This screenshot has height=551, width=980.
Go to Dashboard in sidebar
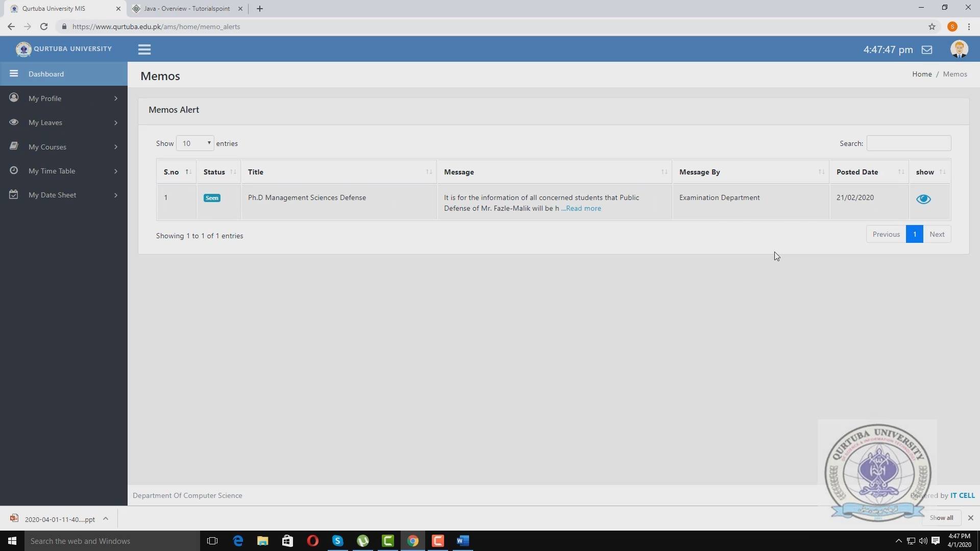point(64,74)
